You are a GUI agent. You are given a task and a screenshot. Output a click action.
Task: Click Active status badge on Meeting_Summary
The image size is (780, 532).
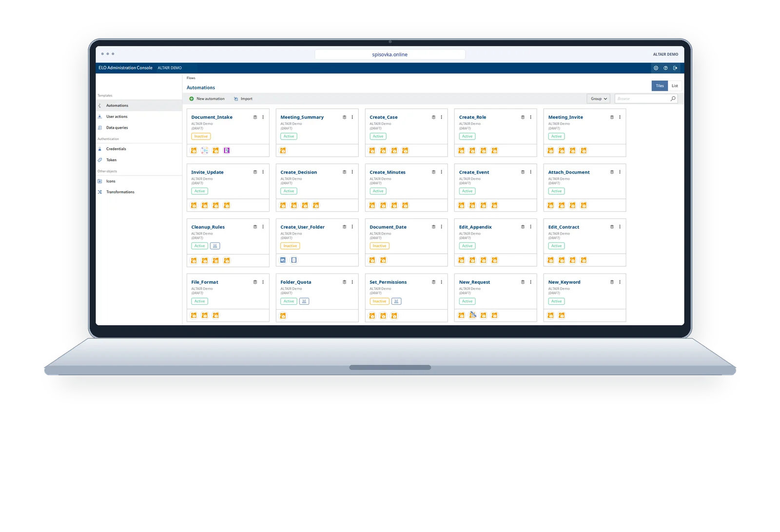click(289, 136)
